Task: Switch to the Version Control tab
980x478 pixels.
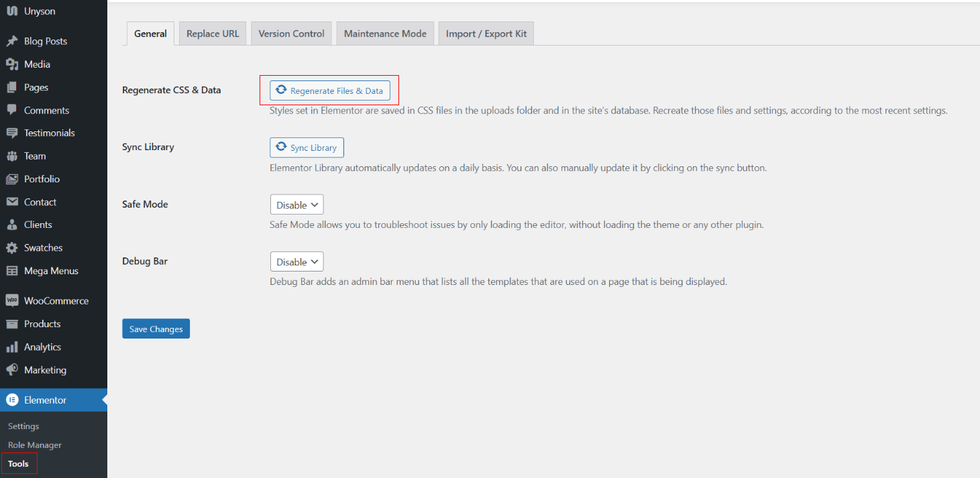Action: click(291, 34)
